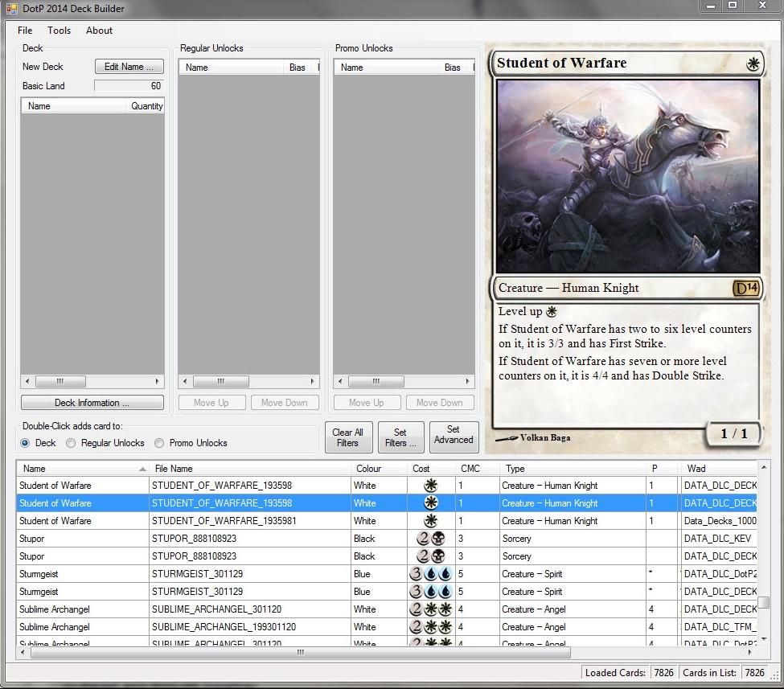The width and height of the screenshot is (784, 689).
Task: Open the About menu
Action: pyautogui.click(x=99, y=31)
